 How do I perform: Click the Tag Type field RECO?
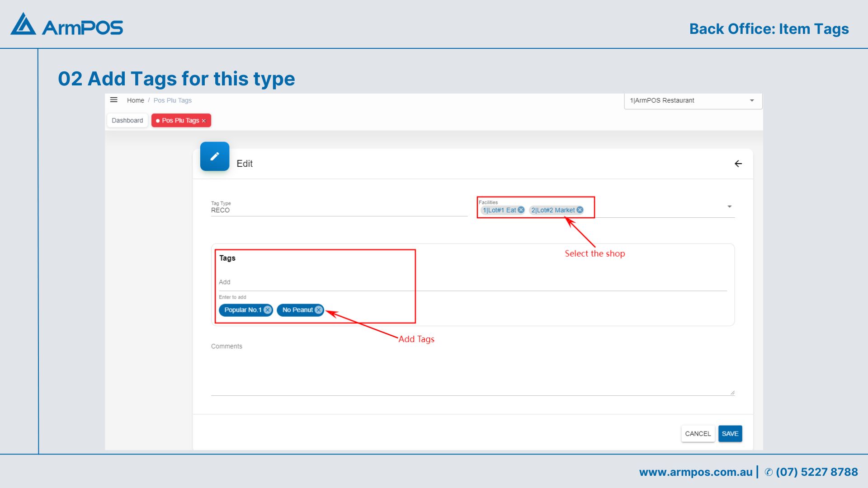[x=338, y=210]
